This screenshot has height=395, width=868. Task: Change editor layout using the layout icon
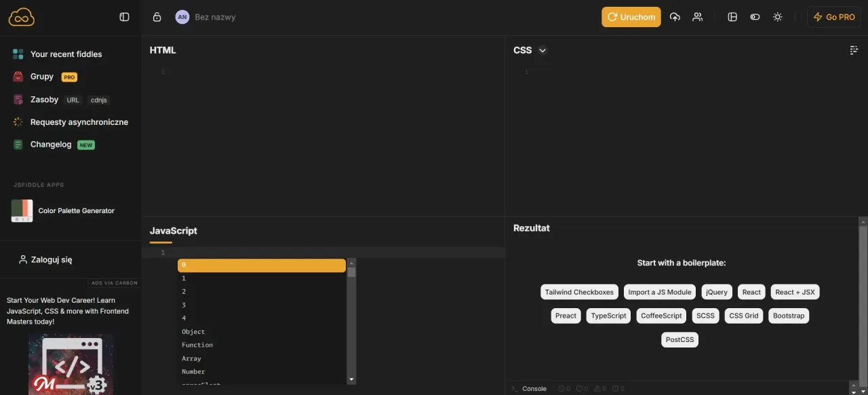pyautogui.click(x=732, y=16)
